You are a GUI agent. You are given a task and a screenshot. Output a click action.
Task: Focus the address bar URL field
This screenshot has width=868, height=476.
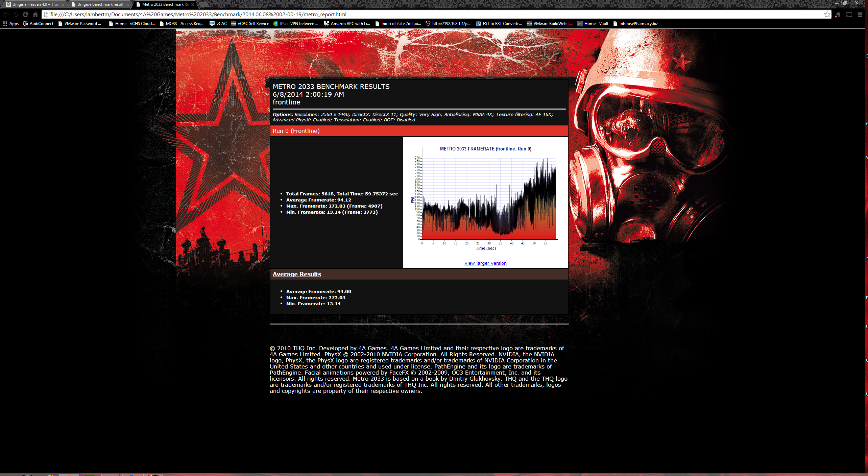tap(406, 15)
